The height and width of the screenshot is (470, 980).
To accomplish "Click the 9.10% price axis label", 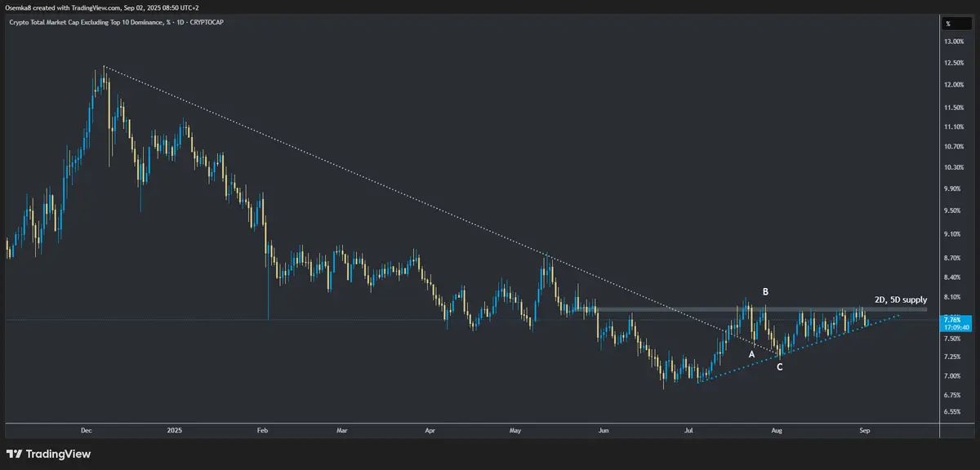I will click(x=952, y=234).
